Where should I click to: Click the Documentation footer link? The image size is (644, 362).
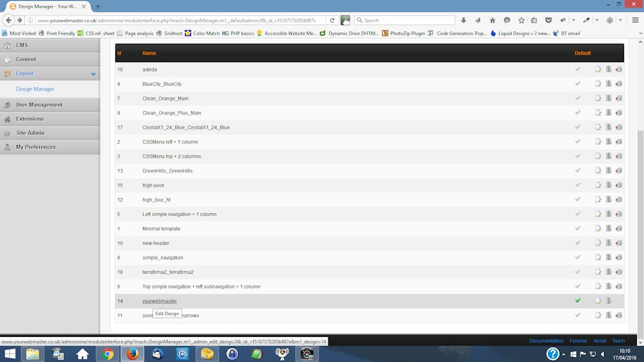point(546,341)
